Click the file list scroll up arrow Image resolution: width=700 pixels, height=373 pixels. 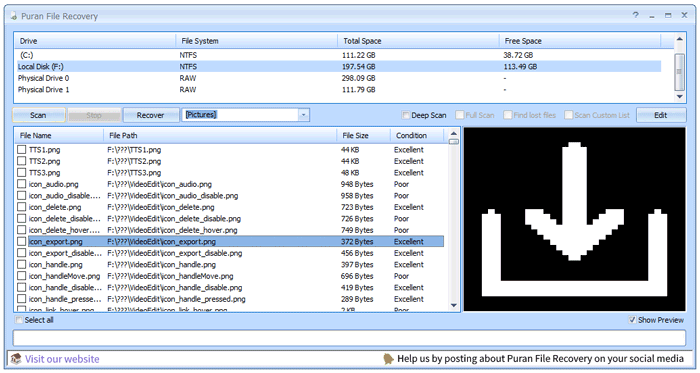(454, 133)
